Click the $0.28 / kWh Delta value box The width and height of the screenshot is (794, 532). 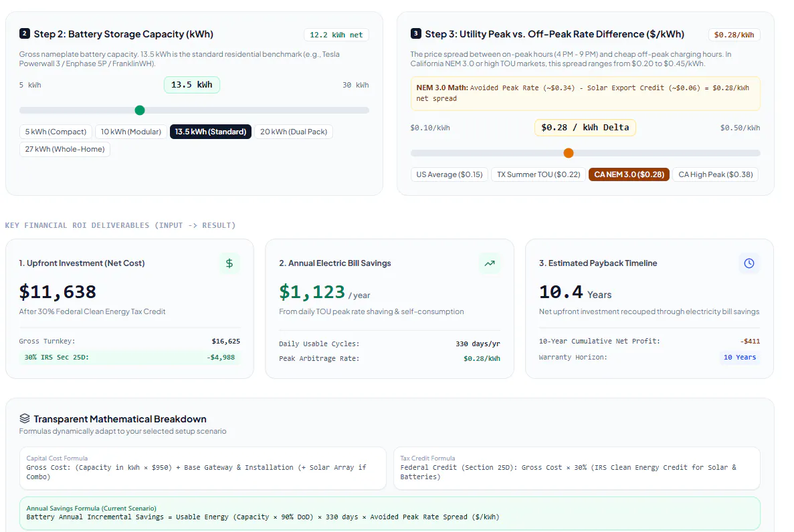tap(585, 128)
